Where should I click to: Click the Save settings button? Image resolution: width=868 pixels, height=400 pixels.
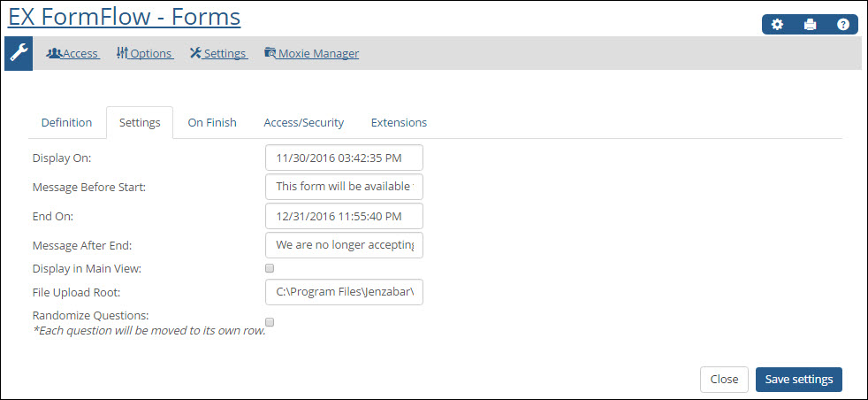799,380
